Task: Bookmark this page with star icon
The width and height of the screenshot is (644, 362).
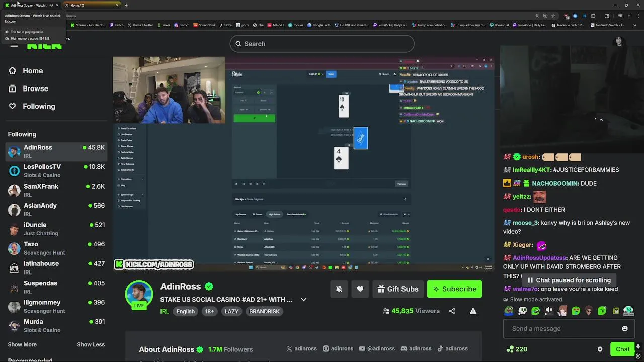Action: [553, 16]
